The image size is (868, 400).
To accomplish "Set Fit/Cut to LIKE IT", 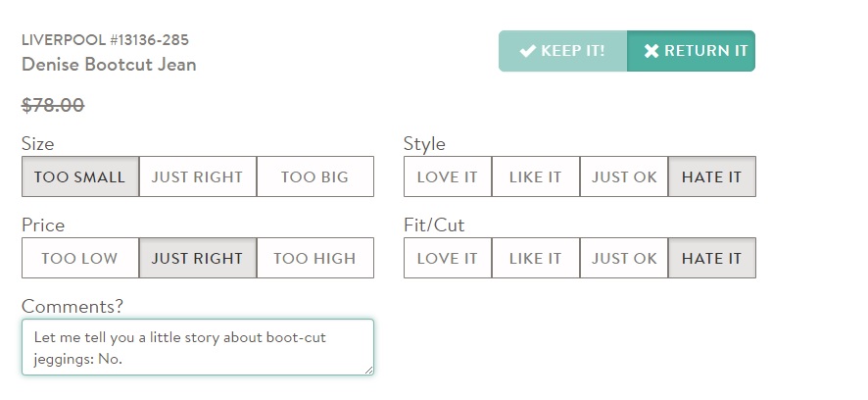I will [536, 259].
